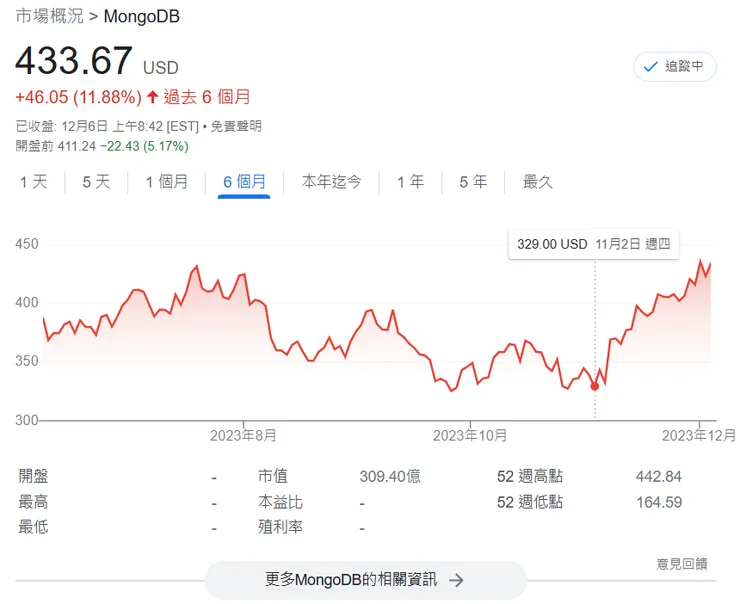The width and height of the screenshot is (740, 604).
Task: Click the 164.59 value
Action: pyautogui.click(x=659, y=502)
